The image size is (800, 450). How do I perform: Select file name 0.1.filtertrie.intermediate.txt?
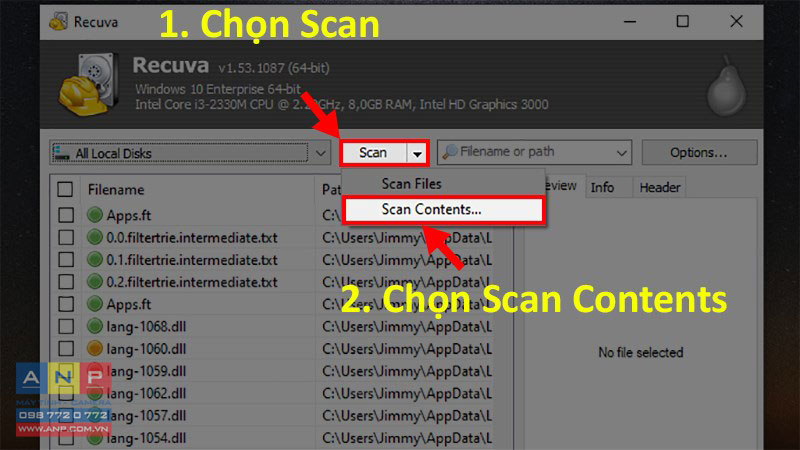pyautogui.click(x=192, y=260)
